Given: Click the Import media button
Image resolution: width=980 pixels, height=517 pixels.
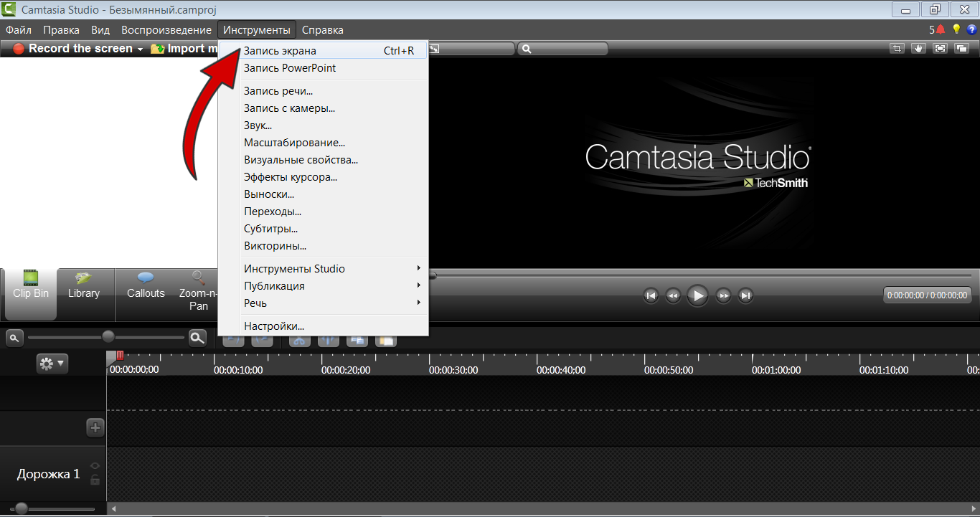Looking at the screenshot, I should (x=184, y=49).
